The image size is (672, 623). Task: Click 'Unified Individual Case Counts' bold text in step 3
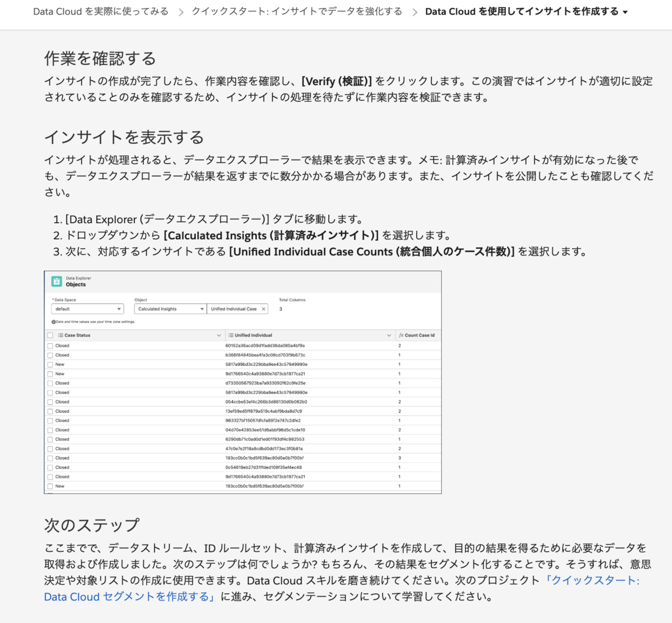pyautogui.click(x=314, y=252)
